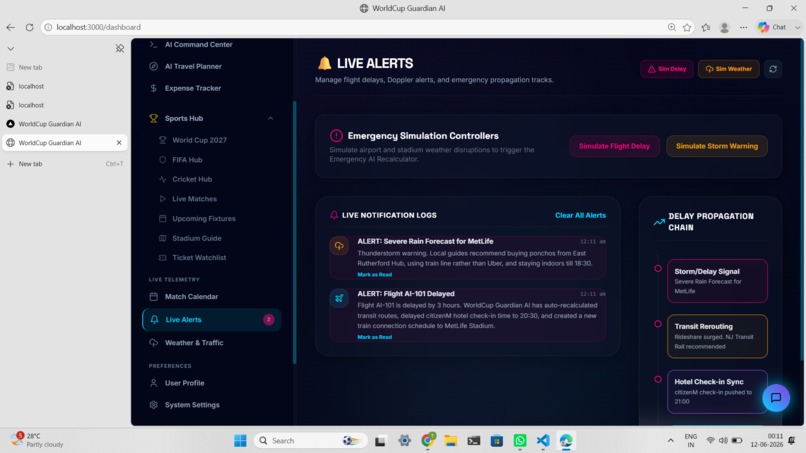The height and width of the screenshot is (453, 806).
Task: Open browser favorites list icon
Action: (x=706, y=27)
